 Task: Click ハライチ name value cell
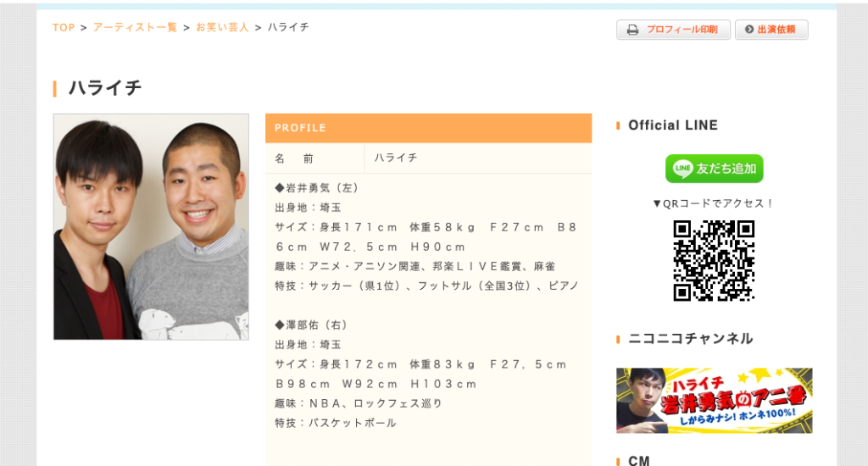(478, 158)
